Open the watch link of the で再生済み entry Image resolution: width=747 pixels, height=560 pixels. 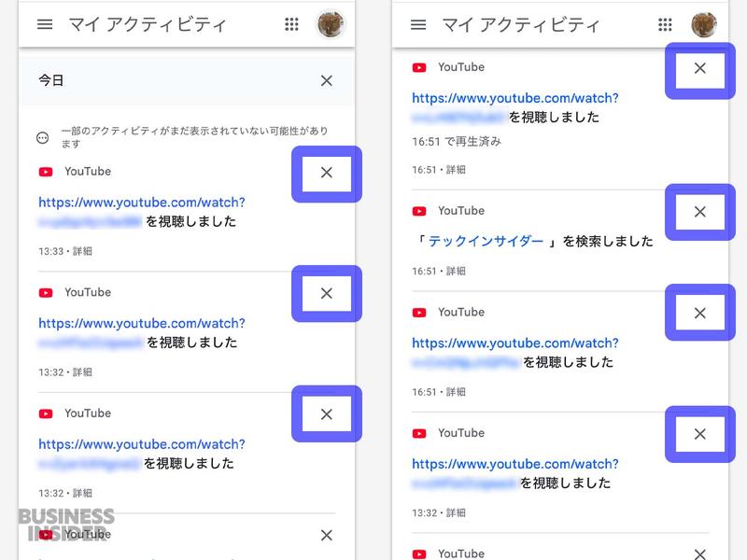[515, 99]
